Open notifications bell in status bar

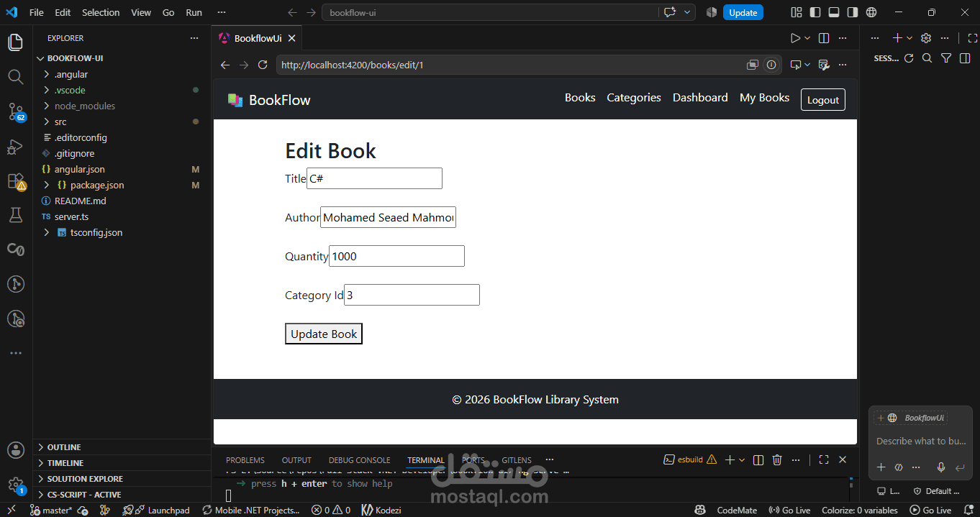[x=967, y=510]
